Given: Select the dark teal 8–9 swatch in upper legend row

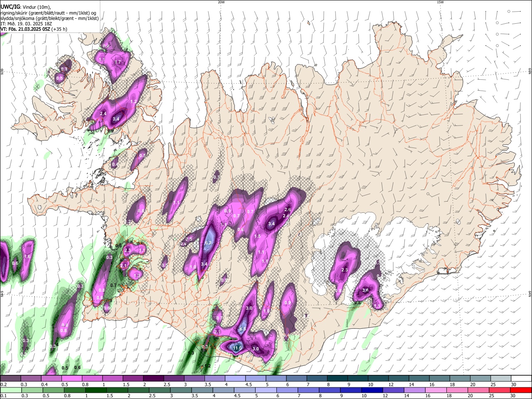Looking at the screenshot, I should click(x=337, y=378).
